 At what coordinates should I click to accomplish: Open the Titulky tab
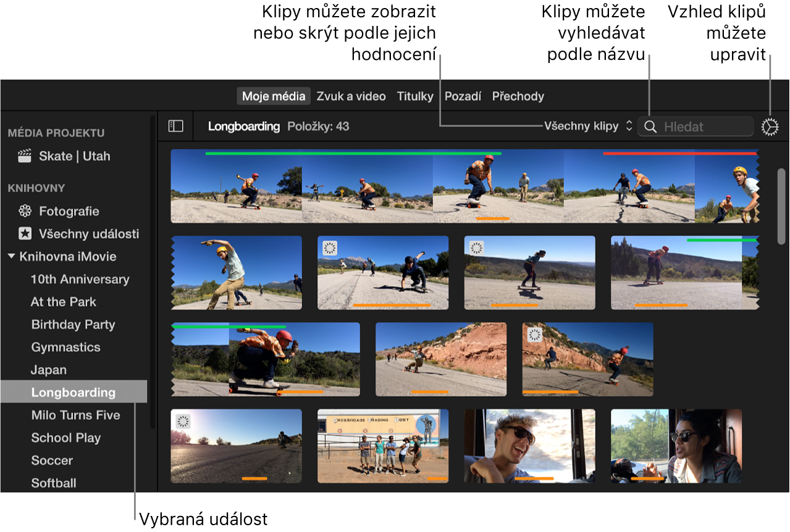415,96
